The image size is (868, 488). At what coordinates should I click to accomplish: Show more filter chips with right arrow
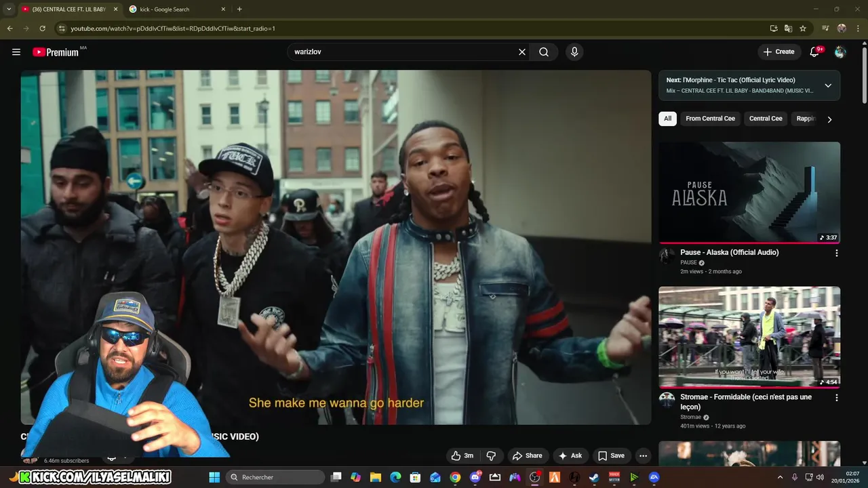click(x=829, y=119)
